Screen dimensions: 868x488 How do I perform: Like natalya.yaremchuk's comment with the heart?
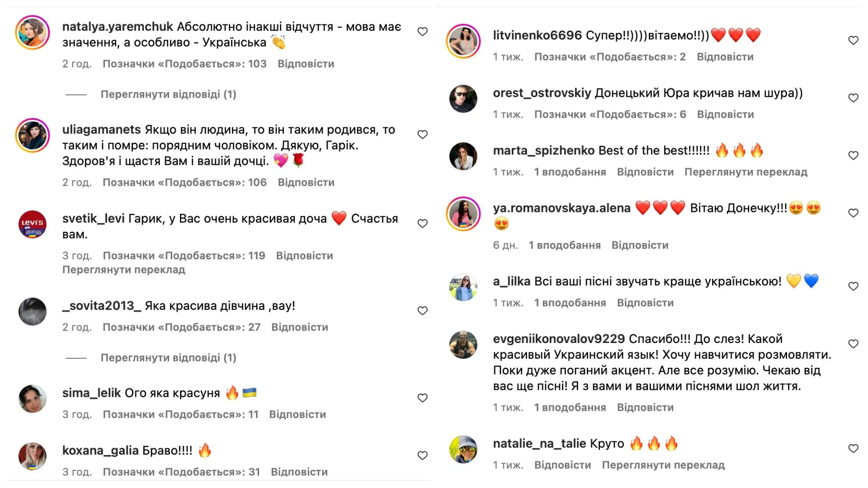click(x=422, y=32)
